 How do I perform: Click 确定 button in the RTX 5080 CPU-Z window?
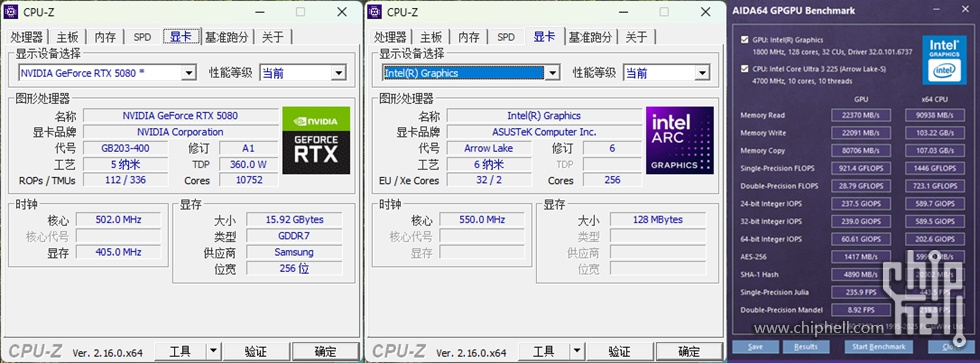coord(325,352)
